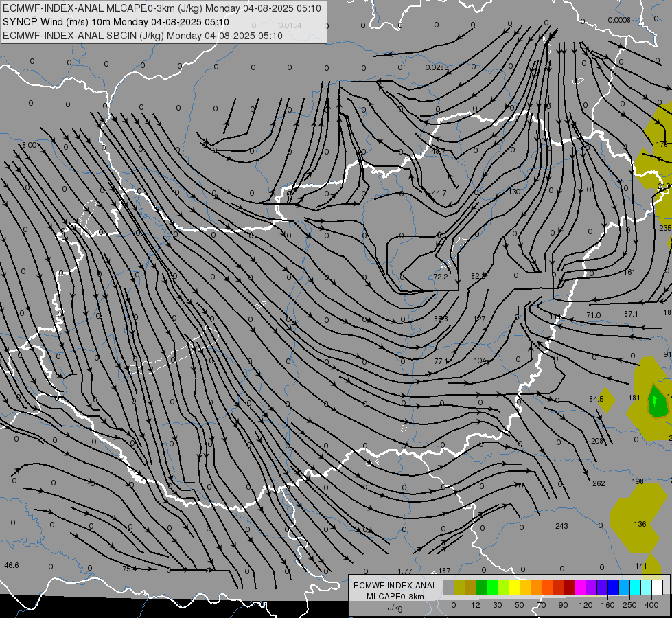
Task: Click the legend tick label 50
Action: pyautogui.click(x=520, y=605)
